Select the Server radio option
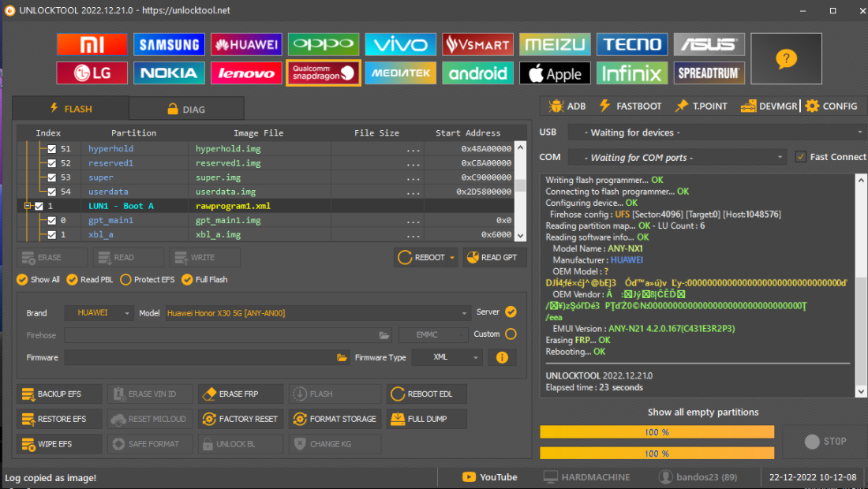The image size is (868, 489). (511, 312)
